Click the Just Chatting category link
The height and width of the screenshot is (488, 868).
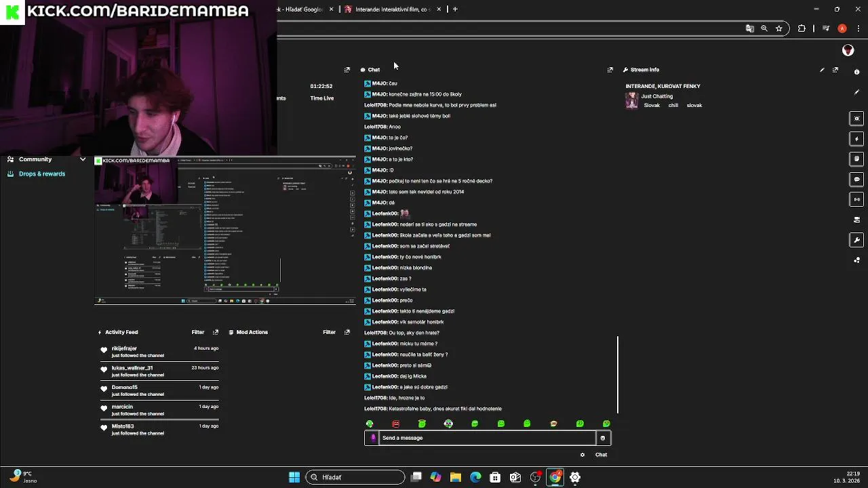point(657,96)
